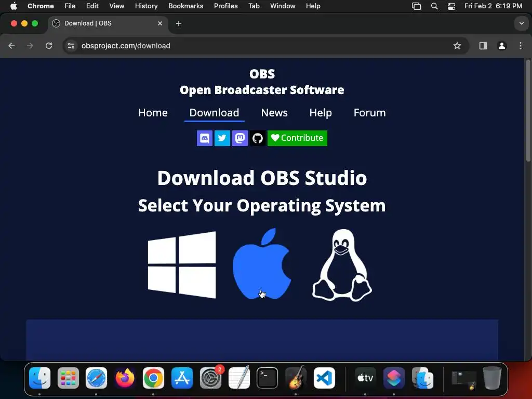Open Apple TV from the Dock
532x399 pixels.
pyautogui.click(x=365, y=378)
